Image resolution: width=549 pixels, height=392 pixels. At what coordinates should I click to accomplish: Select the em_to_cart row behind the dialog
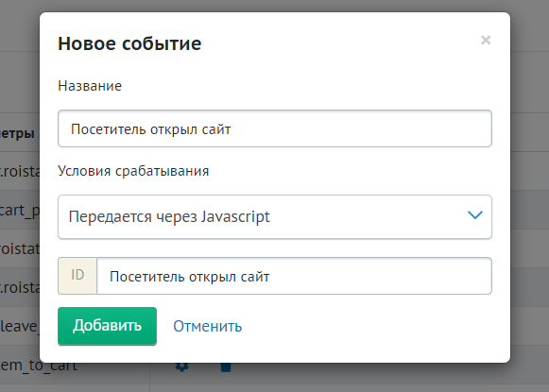tap(39, 365)
